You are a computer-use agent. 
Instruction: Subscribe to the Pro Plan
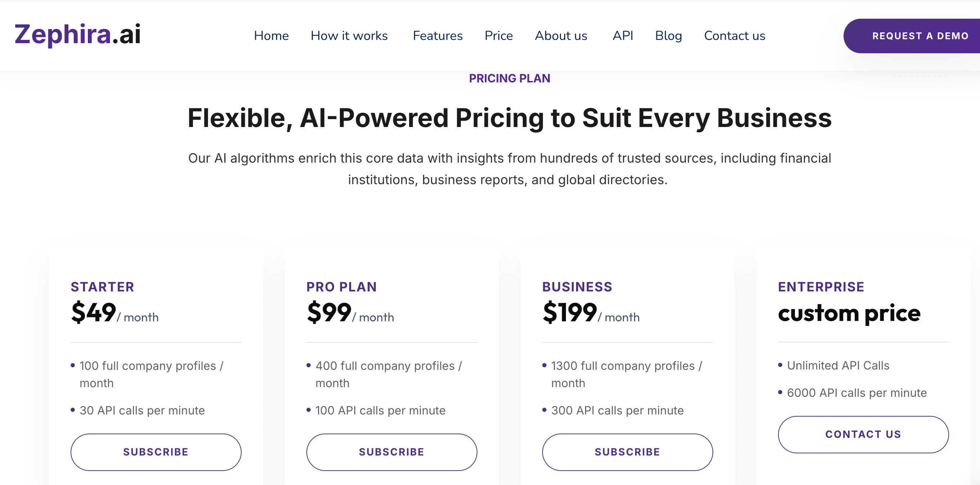[391, 452]
